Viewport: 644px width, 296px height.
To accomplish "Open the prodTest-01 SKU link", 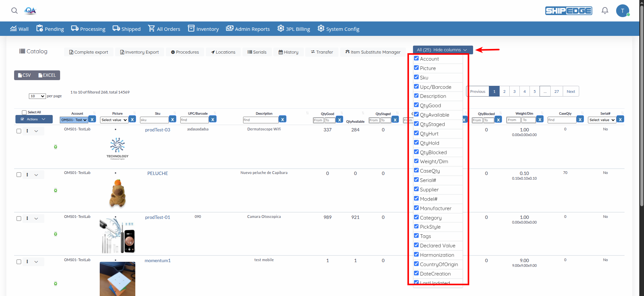I will [157, 217].
